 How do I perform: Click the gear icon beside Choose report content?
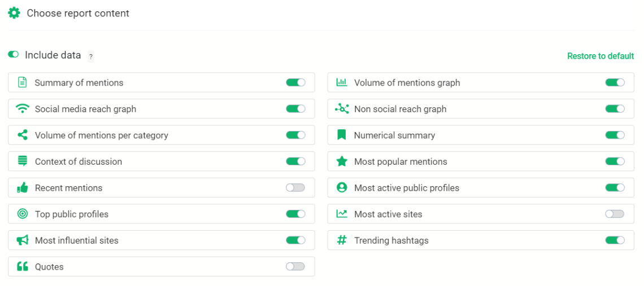(x=14, y=13)
